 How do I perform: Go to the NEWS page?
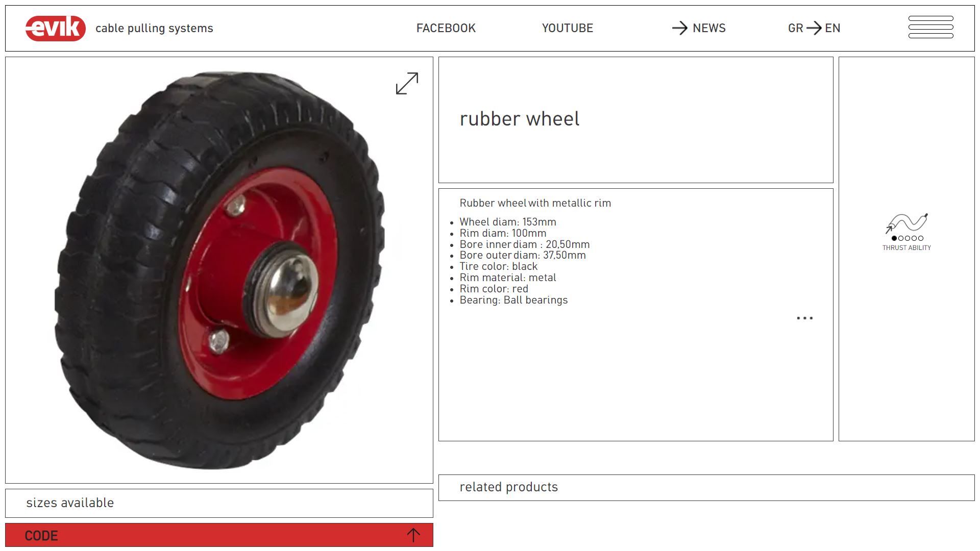pyautogui.click(x=709, y=28)
